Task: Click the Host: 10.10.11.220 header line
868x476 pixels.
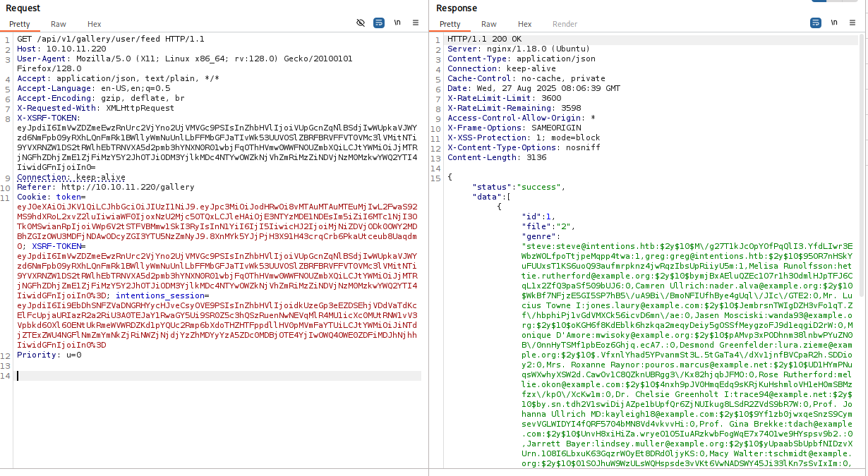Action: [x=61, y=49]
